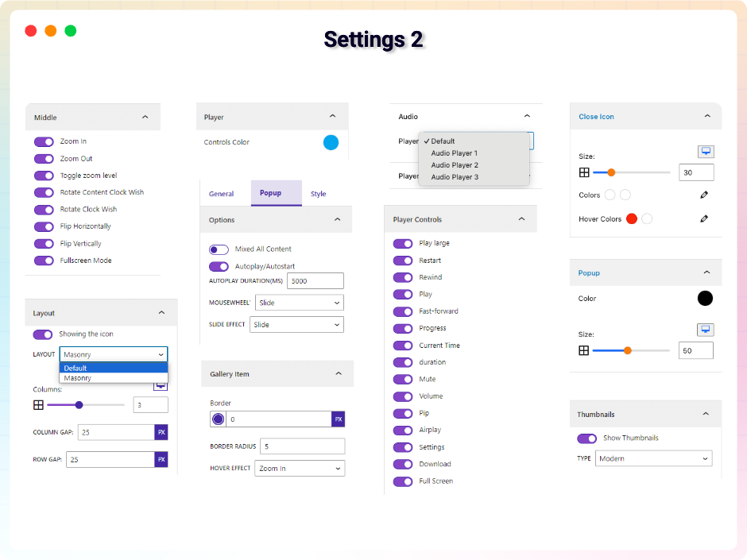Click the Autoplay Duration input field
The image size is (747, 560).
pos(315,281)
